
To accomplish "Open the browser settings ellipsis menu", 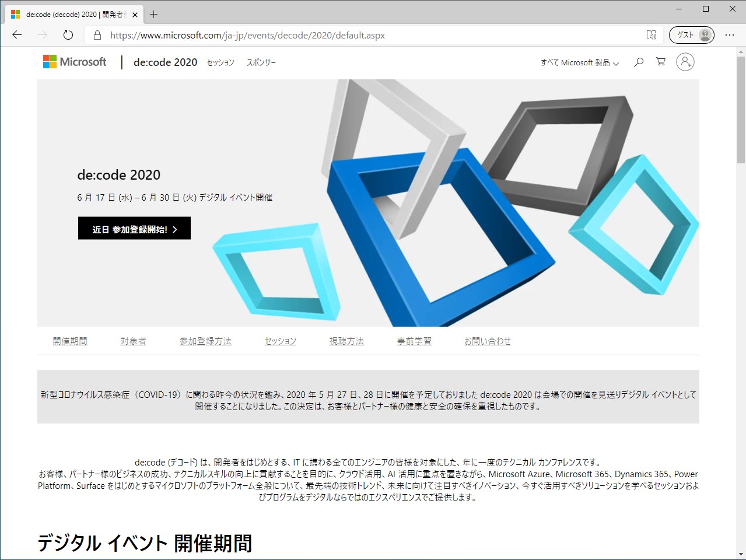I will pyautogui.click(x=731, y=35).
